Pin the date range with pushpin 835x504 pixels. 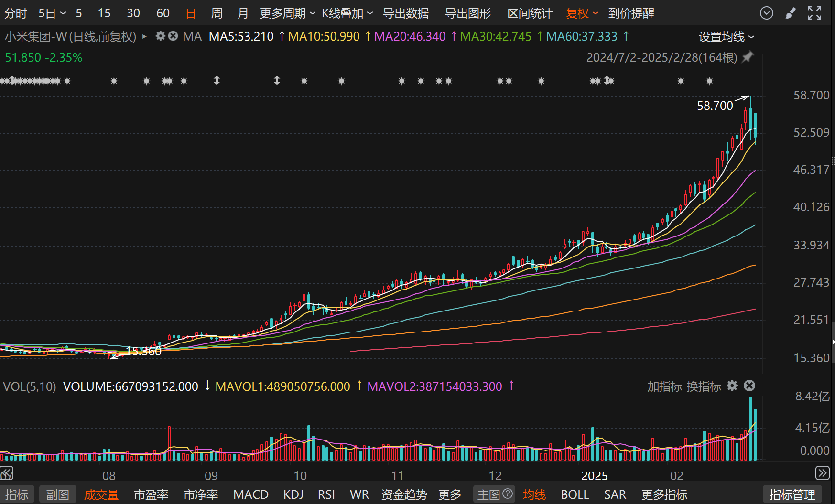748,57
